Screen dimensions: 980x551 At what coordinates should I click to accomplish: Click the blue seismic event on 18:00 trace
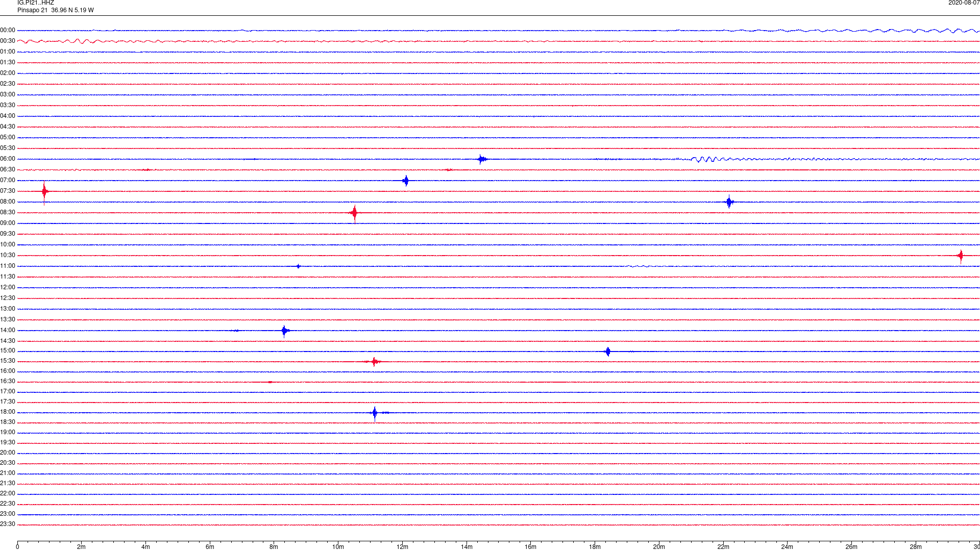[x=375, y=413]
